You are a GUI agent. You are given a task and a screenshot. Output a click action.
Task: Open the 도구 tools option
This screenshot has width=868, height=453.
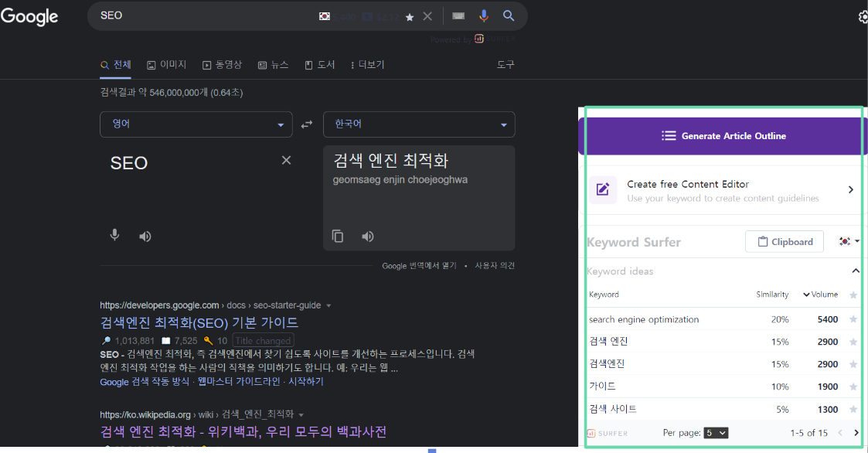click(505, 65)
